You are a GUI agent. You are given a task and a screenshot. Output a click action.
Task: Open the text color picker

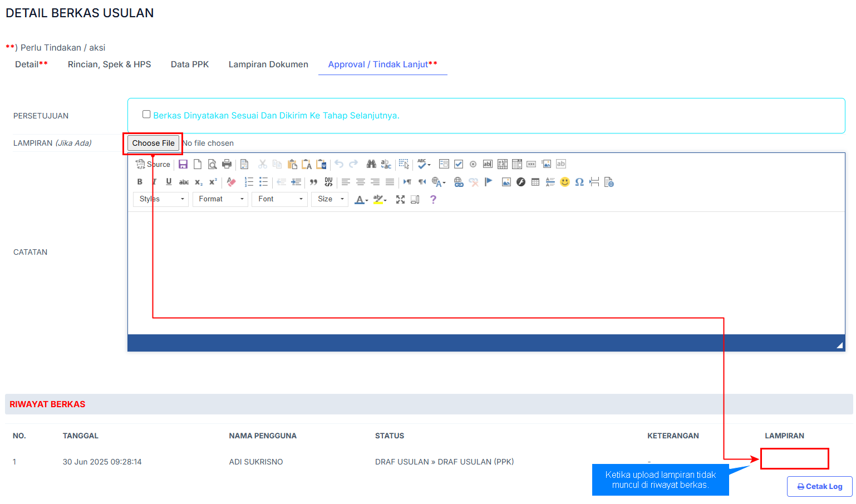pyautogui.click(x=361, y=199)
